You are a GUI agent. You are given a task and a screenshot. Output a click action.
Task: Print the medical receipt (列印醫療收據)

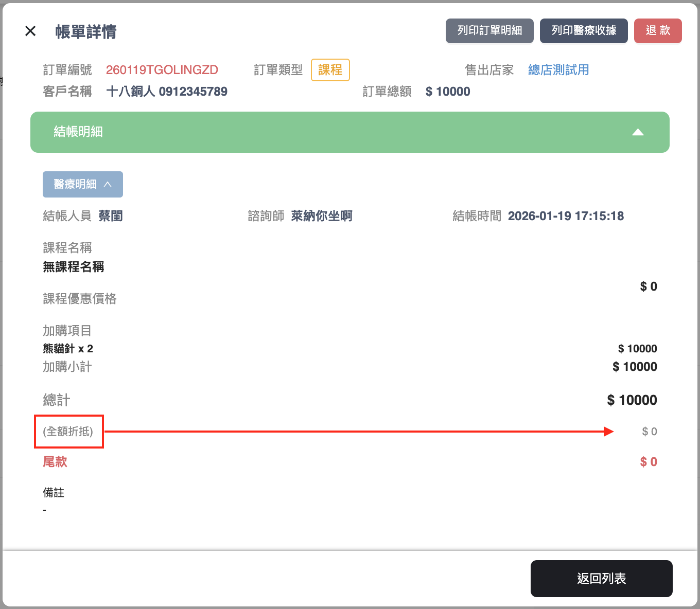[x=583, y=31]
